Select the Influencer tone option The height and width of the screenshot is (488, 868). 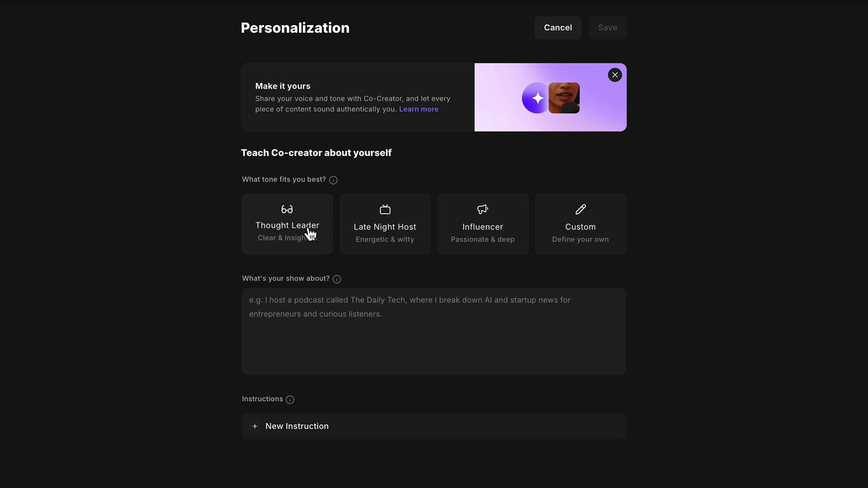coord(482,224)
